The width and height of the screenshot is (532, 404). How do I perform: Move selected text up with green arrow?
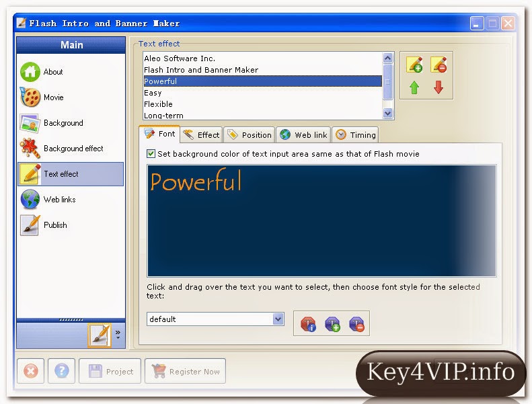[x=414, y=87]
